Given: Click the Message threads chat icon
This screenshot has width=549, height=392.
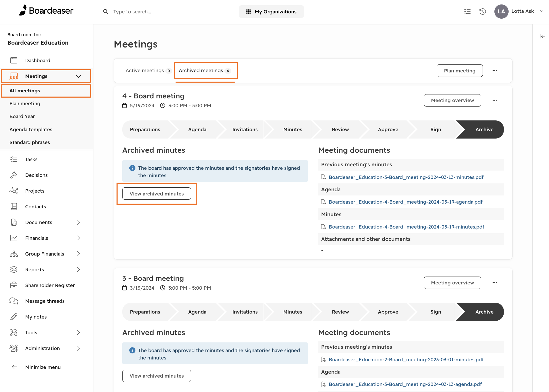Looking at the screenshot, I should click(14, 301).
